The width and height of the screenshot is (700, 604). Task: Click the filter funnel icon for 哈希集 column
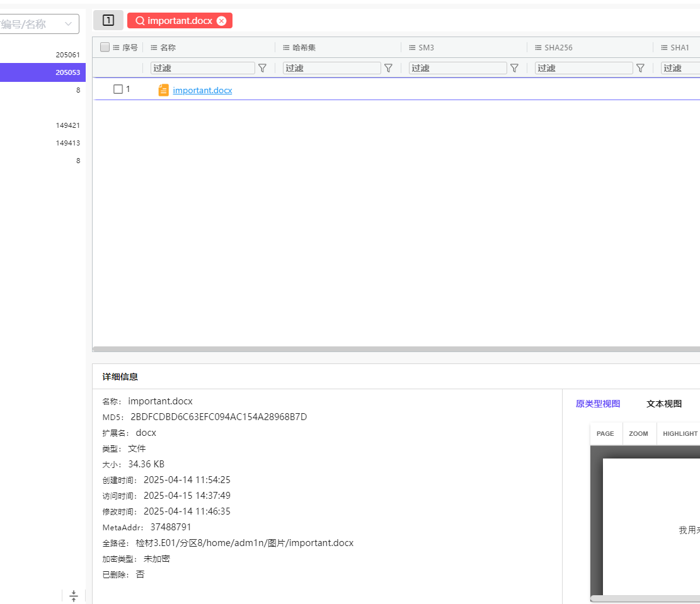click(x=389, y=68)
